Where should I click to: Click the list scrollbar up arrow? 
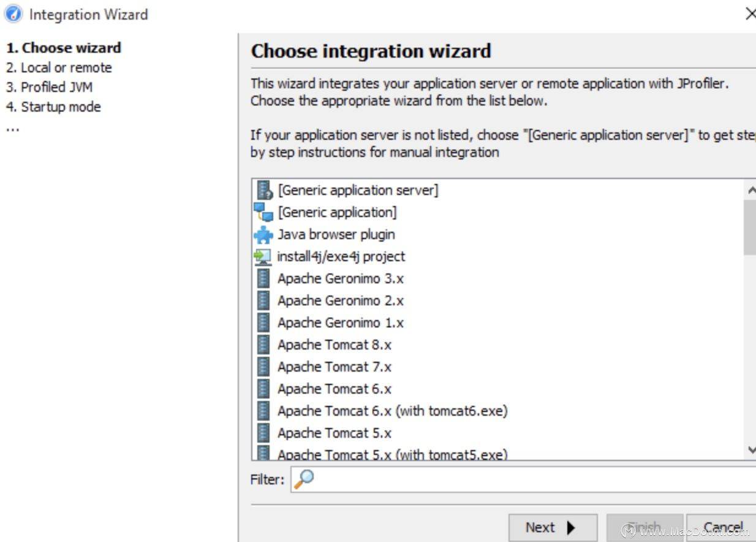(x=750, y=190)
